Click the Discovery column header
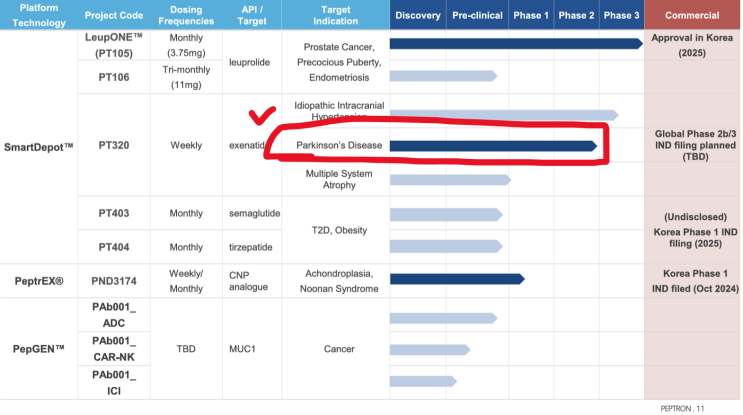Screen dimensions: 743x415 point(418,15)
